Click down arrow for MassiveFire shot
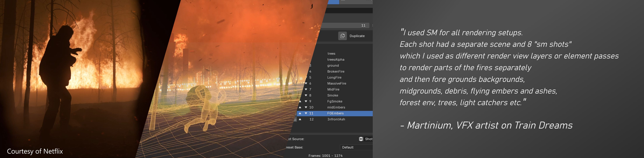The height and width of the screenshot is (158, 644). pyautogui.click(x=306, y=83)
